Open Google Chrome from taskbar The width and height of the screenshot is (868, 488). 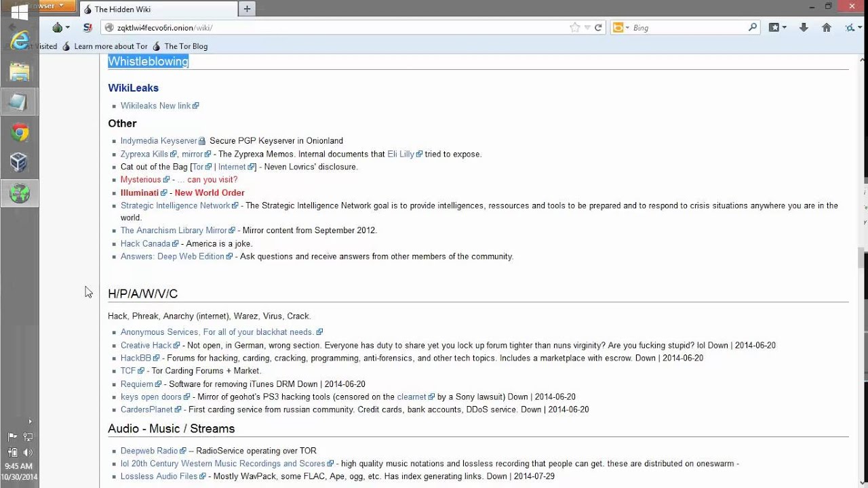pyautogui.click(x=19, y=132)
